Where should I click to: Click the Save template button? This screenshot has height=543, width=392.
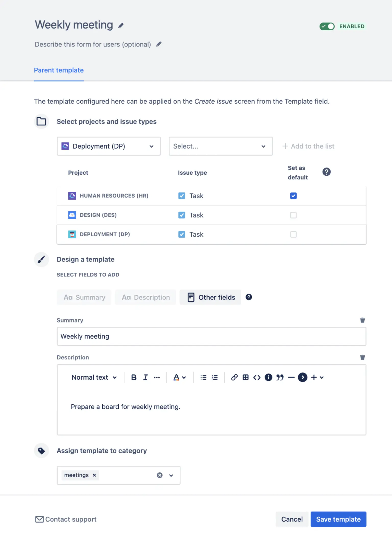tap(338, 519)
